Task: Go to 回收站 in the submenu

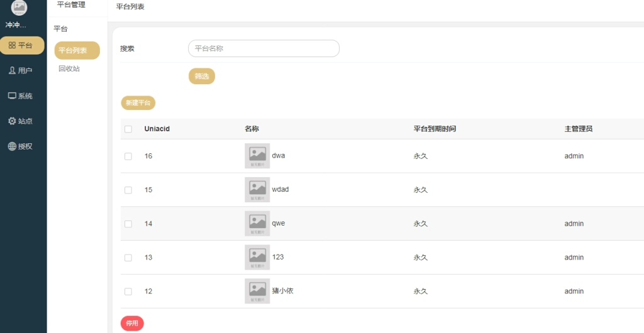Action: click(x=69, y=68)
